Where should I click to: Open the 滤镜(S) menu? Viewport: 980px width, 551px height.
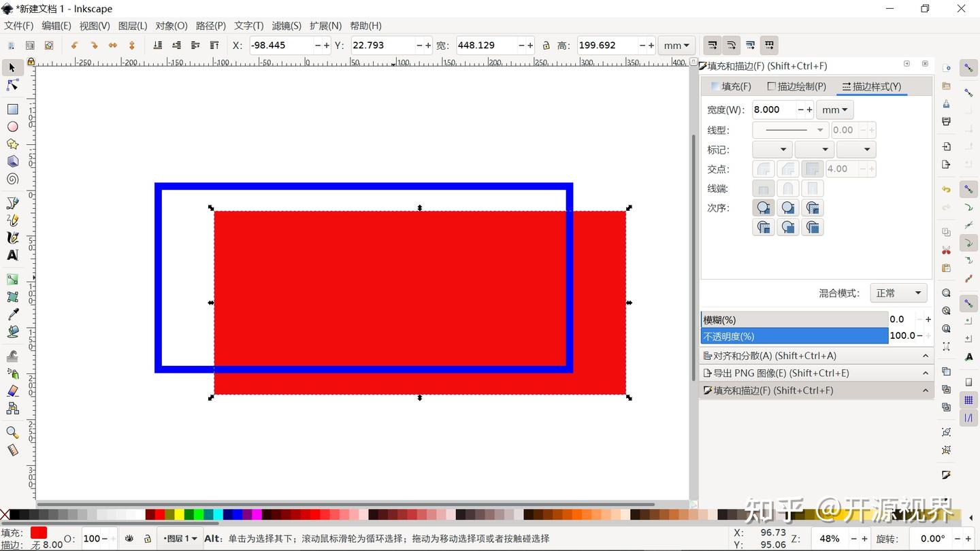pyautogui.click(x=287, y=26)
